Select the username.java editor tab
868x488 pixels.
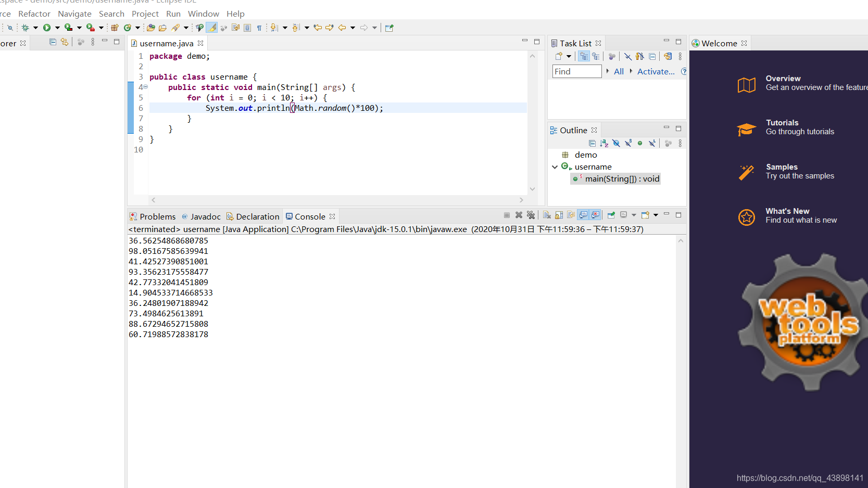166,43
